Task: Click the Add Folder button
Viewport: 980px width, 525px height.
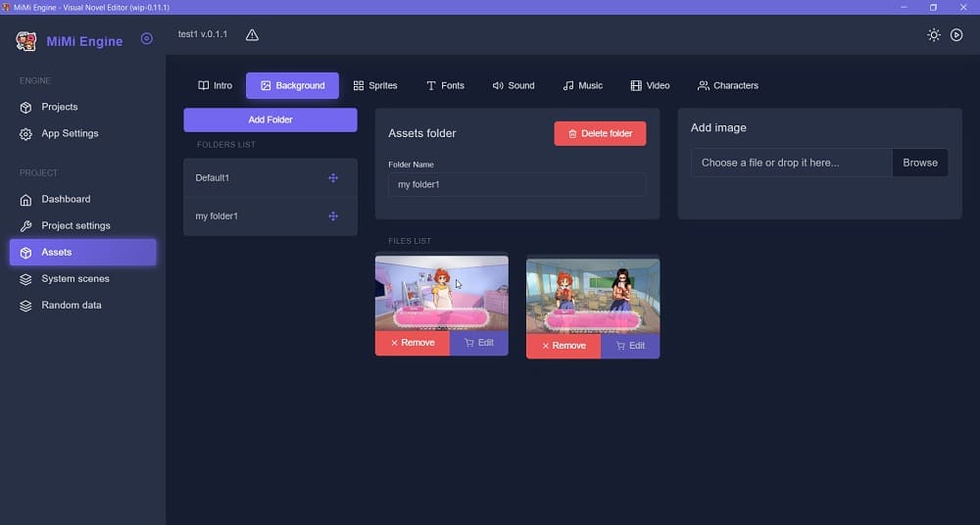Action: coord(270,119)
